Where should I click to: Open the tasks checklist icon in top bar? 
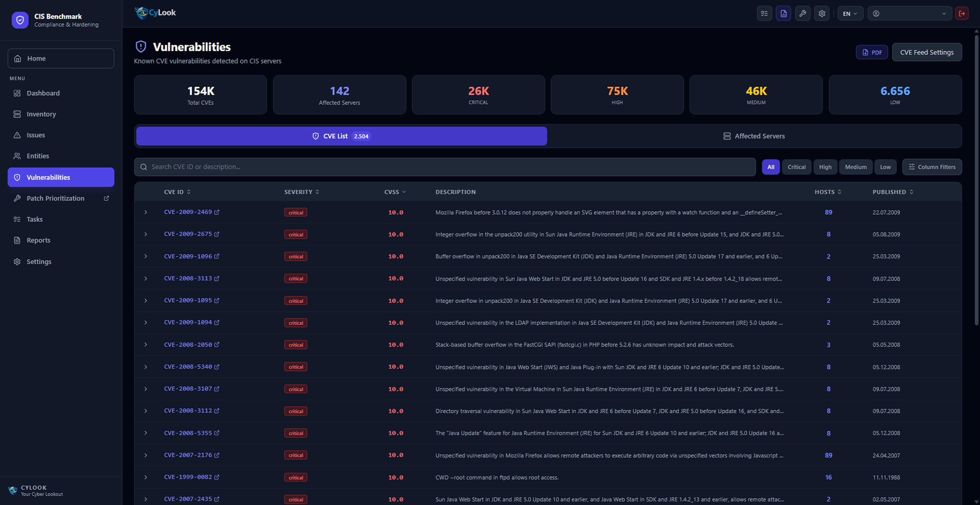click(764, 13)
